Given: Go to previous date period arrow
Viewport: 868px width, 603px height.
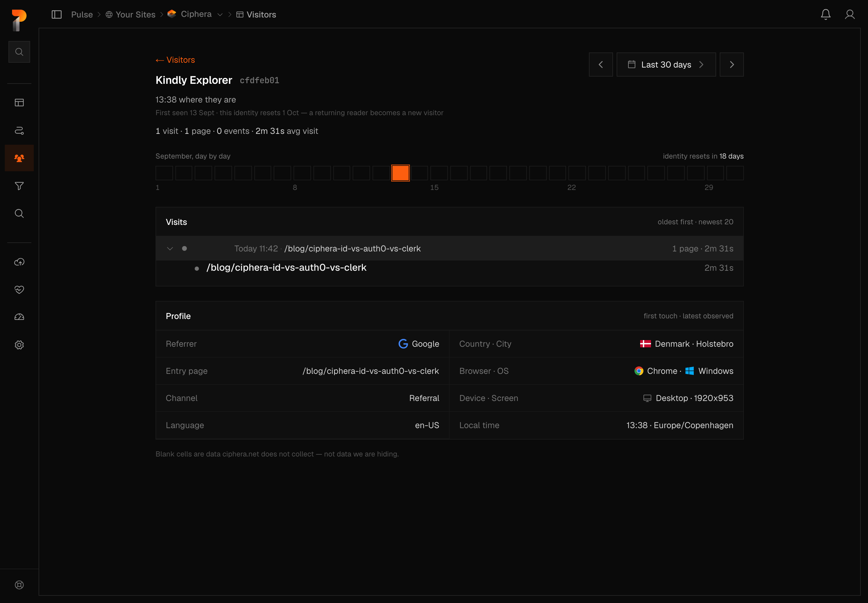Looking at the screenshot, I should pyautogui.click(x=601, y=65).
